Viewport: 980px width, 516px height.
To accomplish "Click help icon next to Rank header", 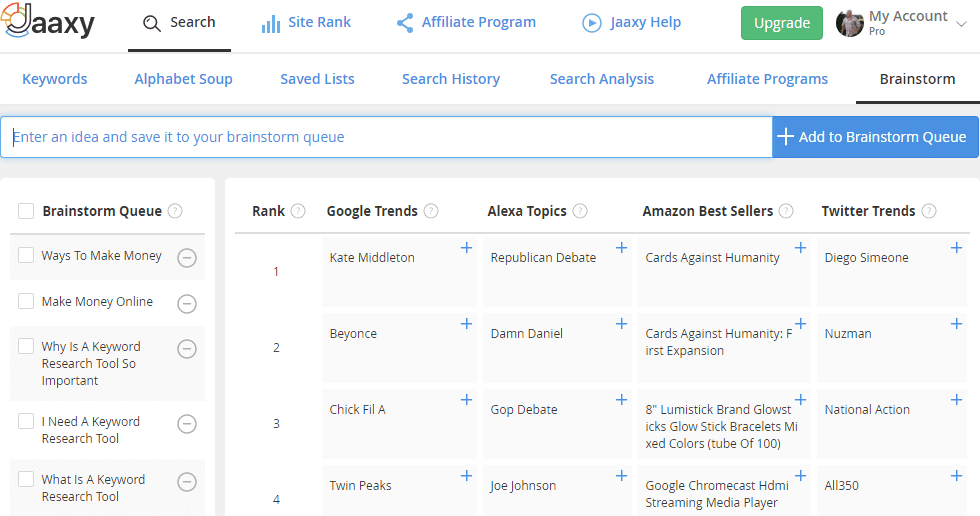I will coord(298,211).
